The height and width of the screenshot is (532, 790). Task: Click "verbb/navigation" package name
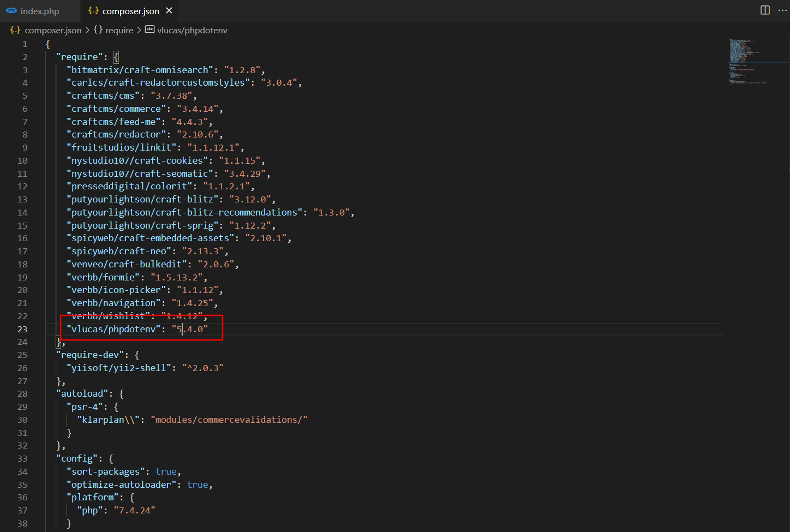tap(114, 303)
